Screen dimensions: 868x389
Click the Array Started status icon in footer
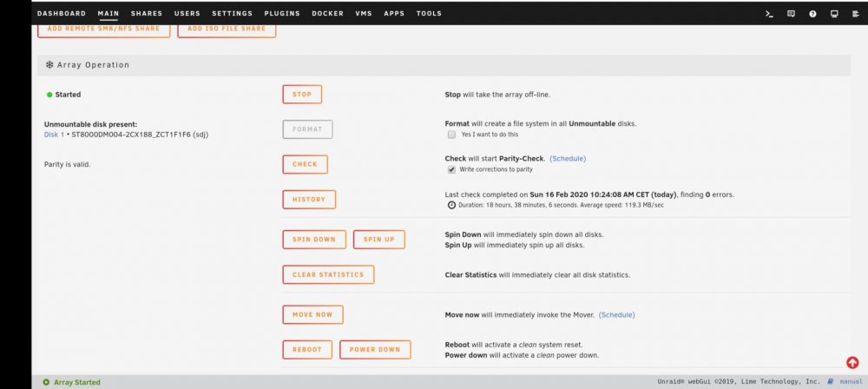click(x=46, y=382)
